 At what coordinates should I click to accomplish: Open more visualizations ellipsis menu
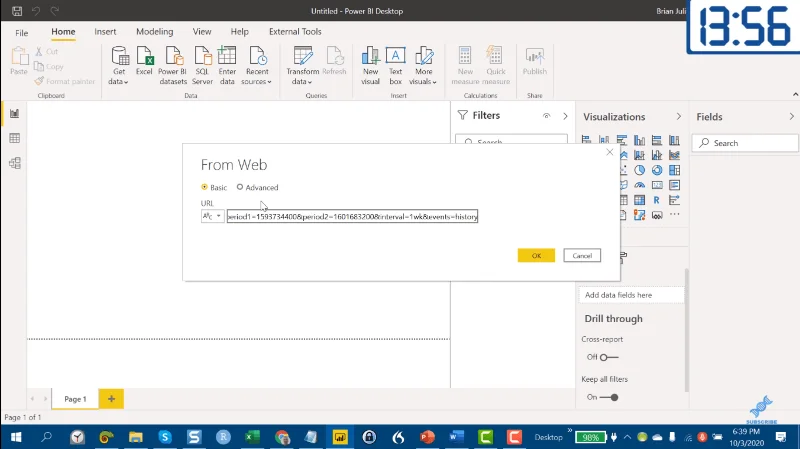(x=674, y=215)
